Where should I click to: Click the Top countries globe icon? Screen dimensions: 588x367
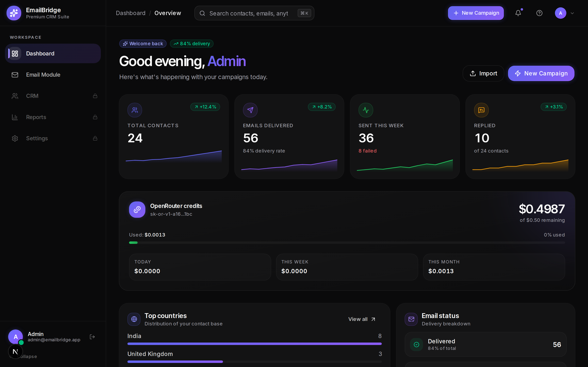coord(134,319)
